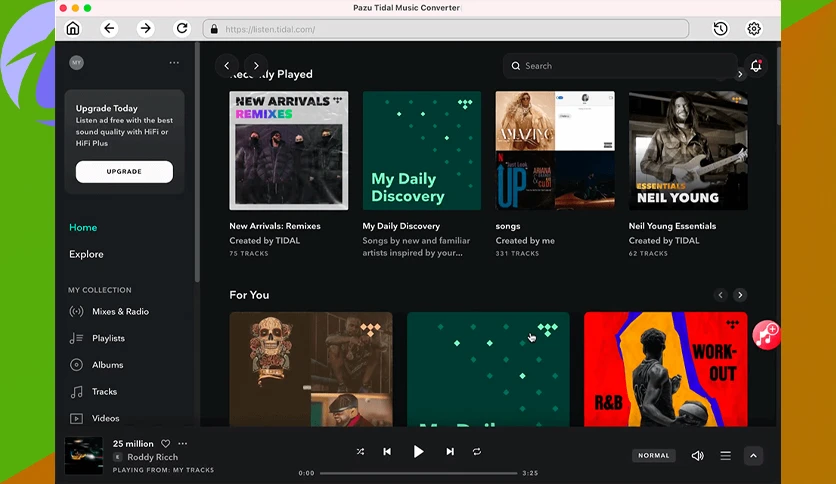Favorite 25 million with heart icon

(166, 443)
